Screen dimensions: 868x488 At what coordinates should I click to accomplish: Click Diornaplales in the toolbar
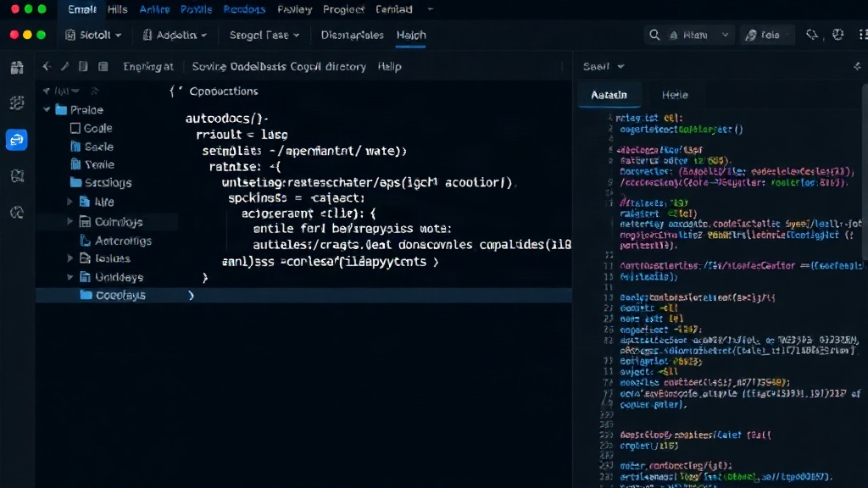[352, 35]
